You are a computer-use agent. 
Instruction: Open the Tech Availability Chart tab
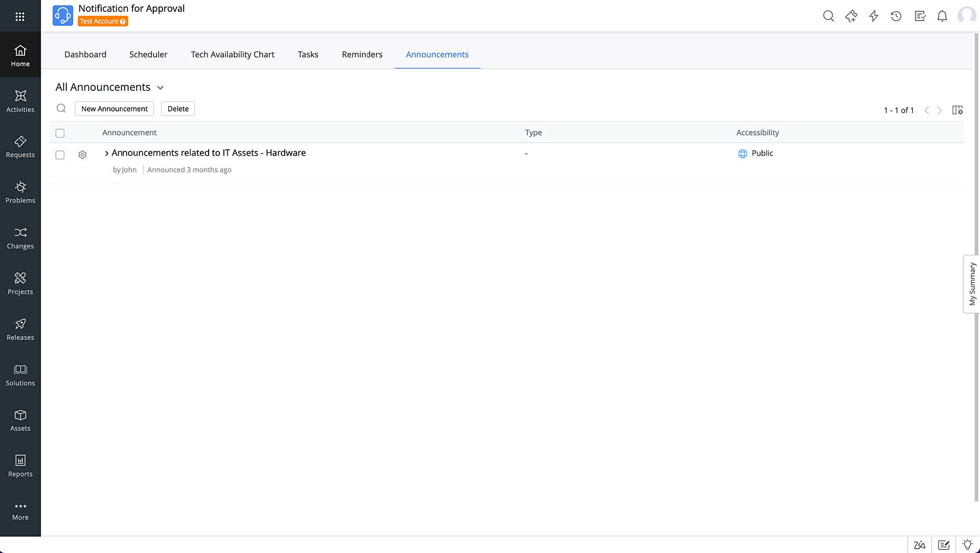click(232, 55)
